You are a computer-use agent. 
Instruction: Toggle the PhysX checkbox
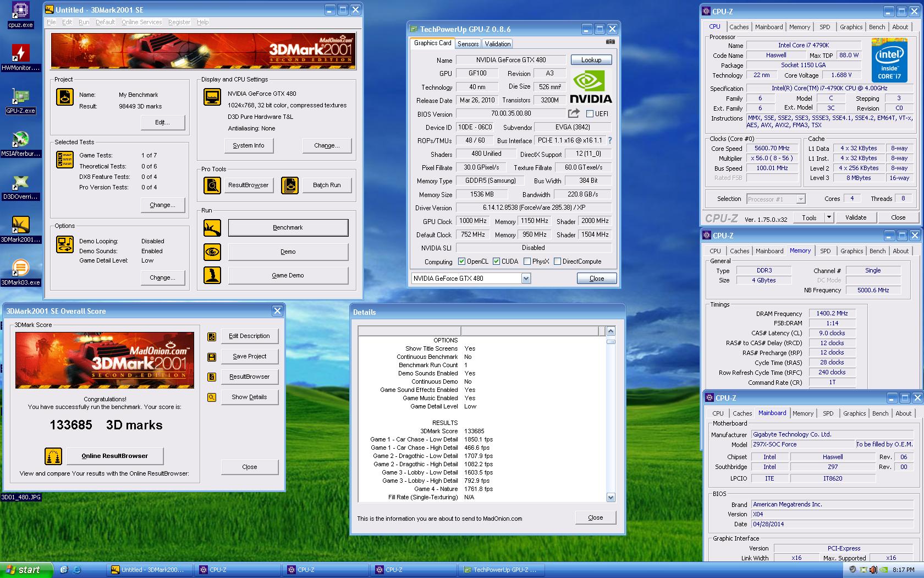click(527, 261)
